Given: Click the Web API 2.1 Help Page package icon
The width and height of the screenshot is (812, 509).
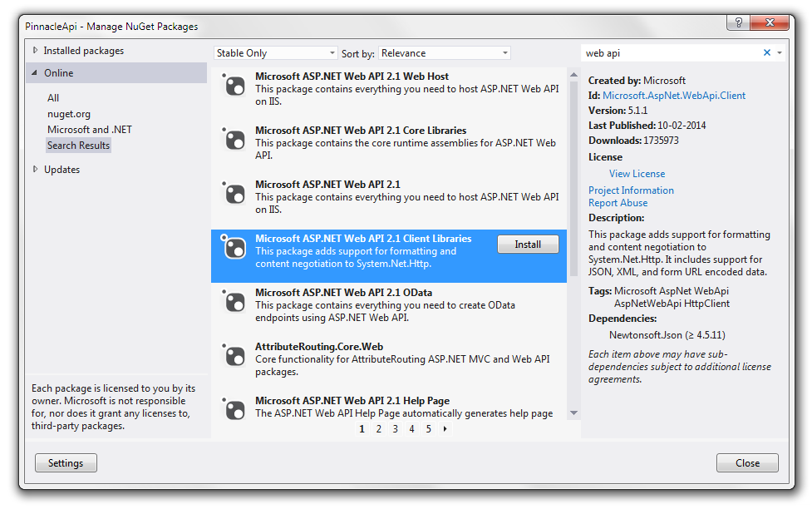Looking at the screenshot, I should coord(234,409).
